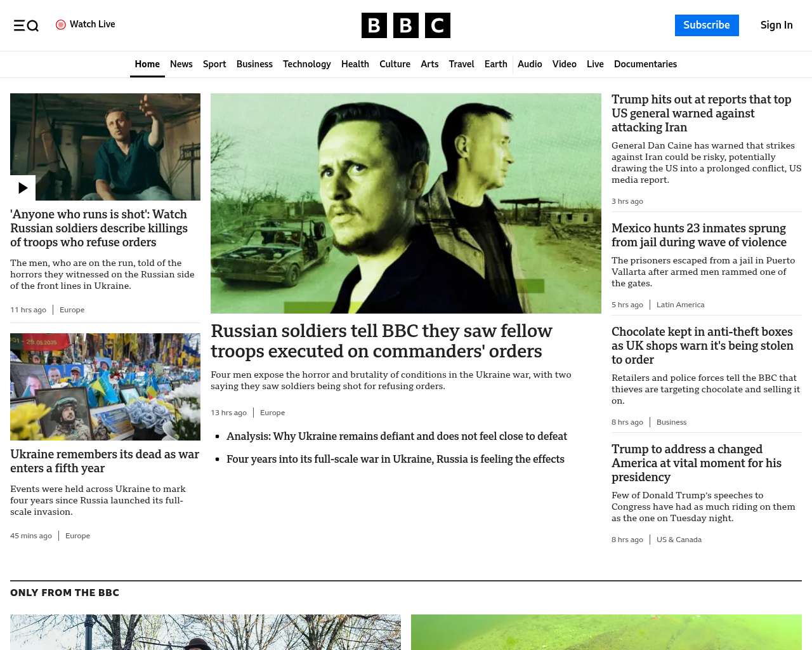Select Technology in navigation bar
The height and width of the screenshot is (650, 812).
pos(306,64)
